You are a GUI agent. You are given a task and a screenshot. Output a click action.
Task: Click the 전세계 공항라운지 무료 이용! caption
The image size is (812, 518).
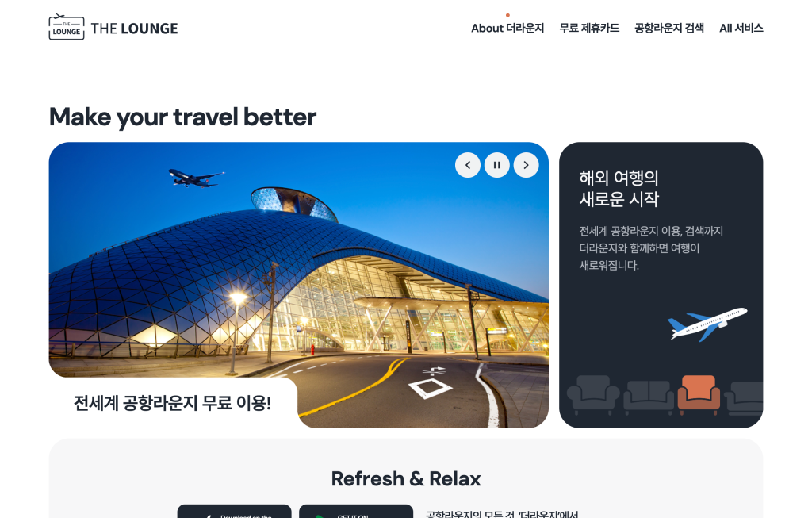[172, 403]
